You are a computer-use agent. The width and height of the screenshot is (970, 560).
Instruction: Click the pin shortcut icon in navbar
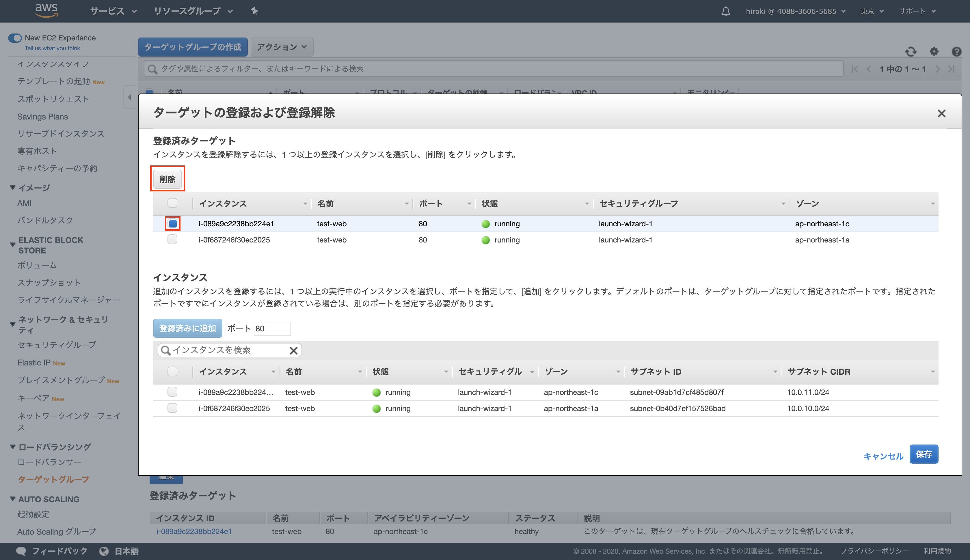[255, 11]
